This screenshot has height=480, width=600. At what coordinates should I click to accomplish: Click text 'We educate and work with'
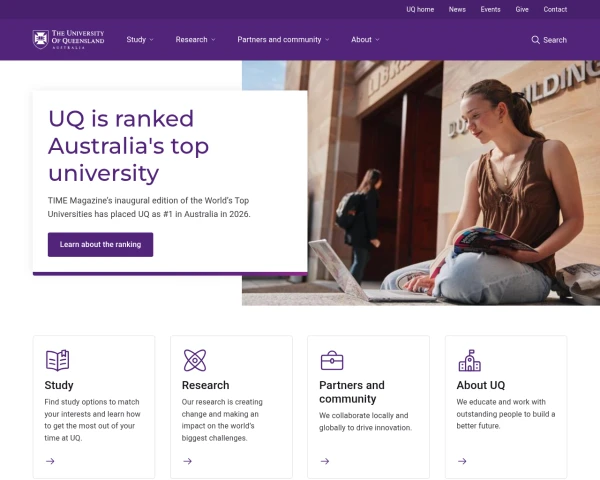click(x=501, y=402)
